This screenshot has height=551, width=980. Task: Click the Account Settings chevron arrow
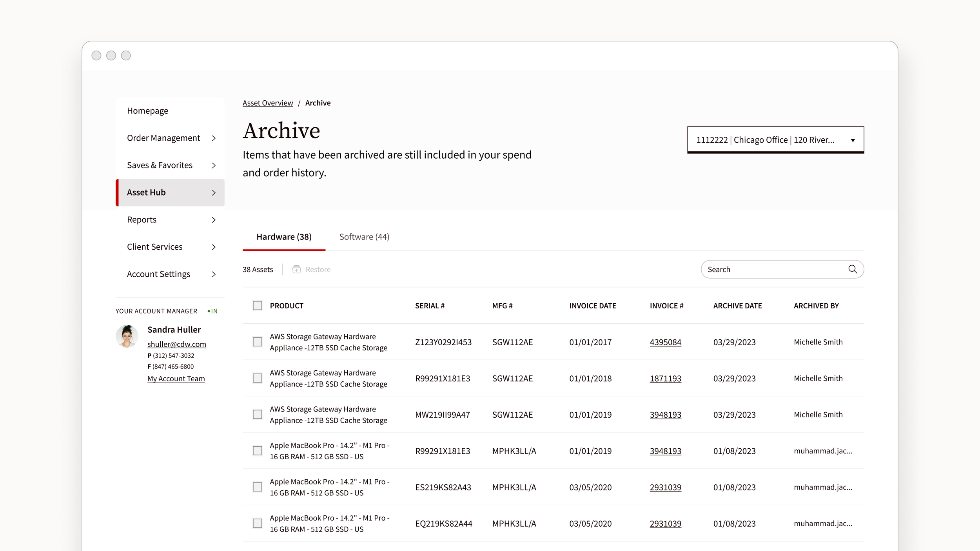coord(214,274)
